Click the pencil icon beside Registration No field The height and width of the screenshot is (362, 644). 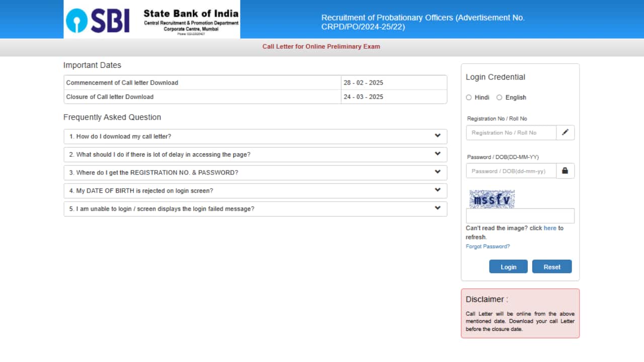point(565,132)
